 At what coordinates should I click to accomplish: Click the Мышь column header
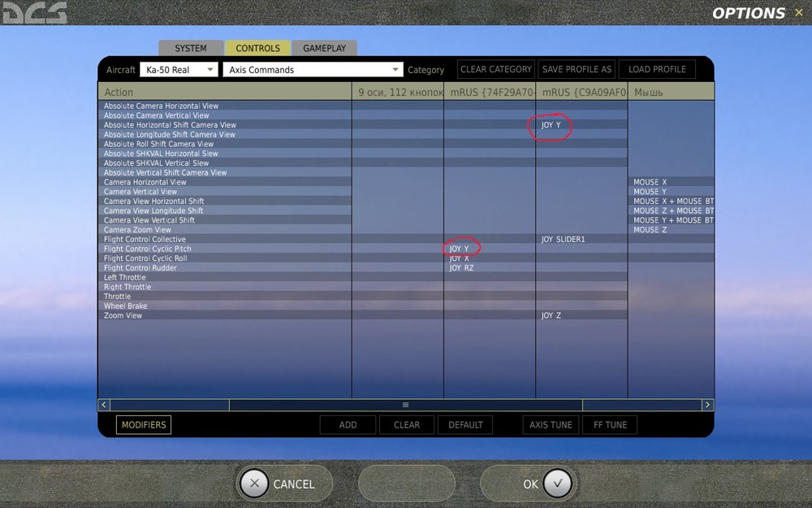pos(672,92)
